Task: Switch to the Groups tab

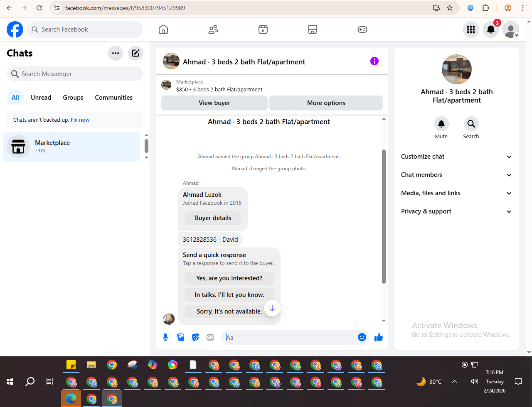Action: pos(73,98)
